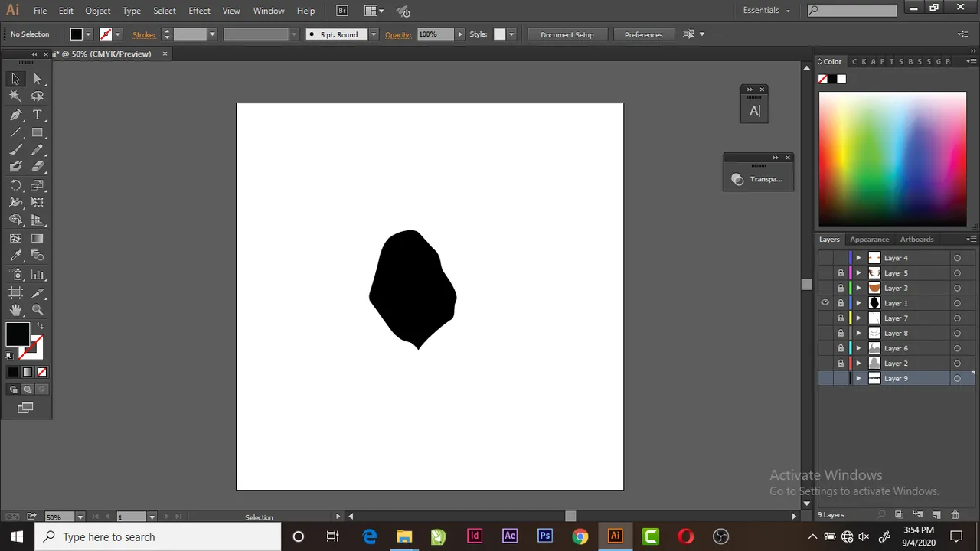The image size is (980, 551).
Task: Unlock Layer 8 via its lock icon
Action: click(x=841, y=334)
